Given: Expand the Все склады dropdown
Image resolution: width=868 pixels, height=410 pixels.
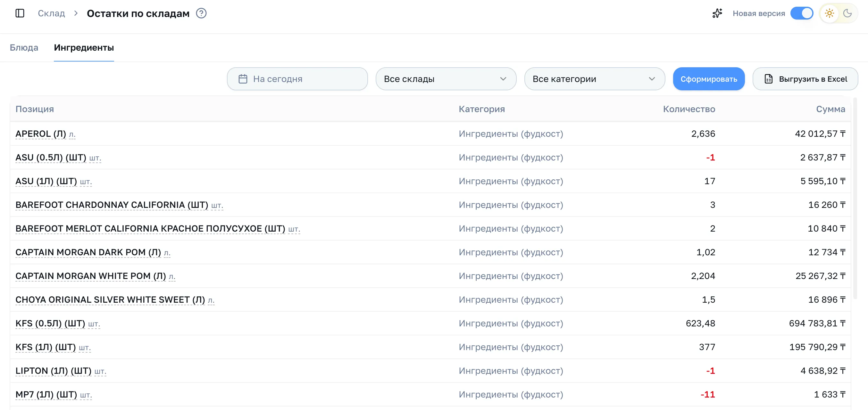Looking at the screenshot, I should 446,79.
